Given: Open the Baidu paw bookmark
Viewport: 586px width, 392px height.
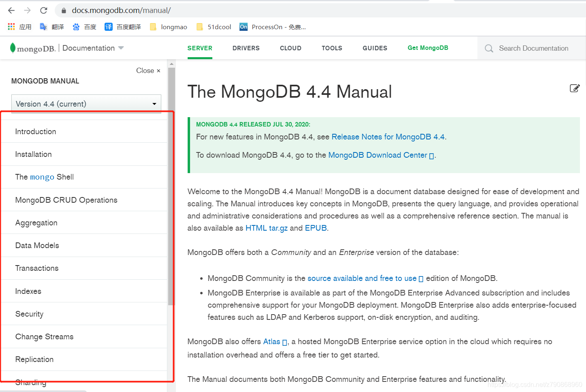Looking at the screenshot, I should 76,27.
